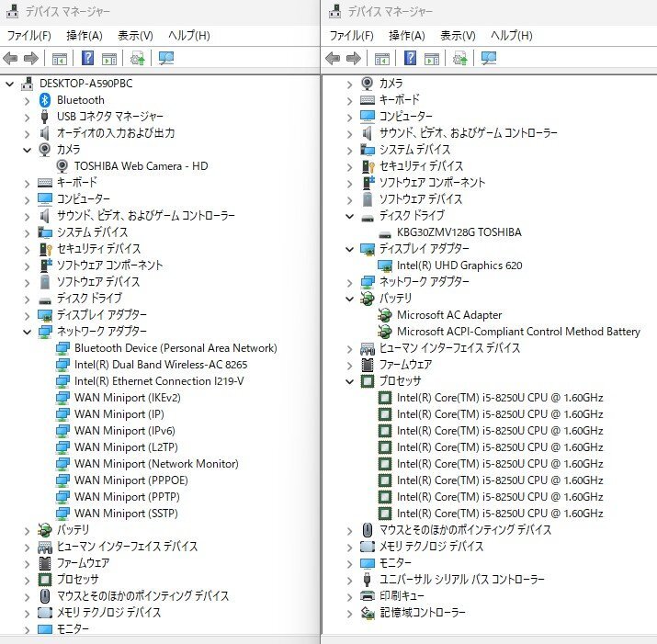Select Intel(R) Dual Band Wireless-AC 8265
The height and width of the screenshot is (644, 657).
[x=161, y=365]
